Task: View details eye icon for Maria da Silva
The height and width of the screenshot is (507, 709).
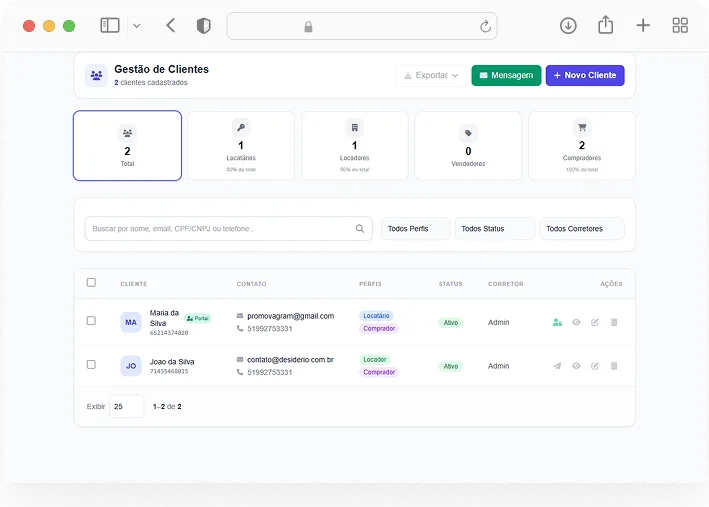Action: tap(576, 322)
